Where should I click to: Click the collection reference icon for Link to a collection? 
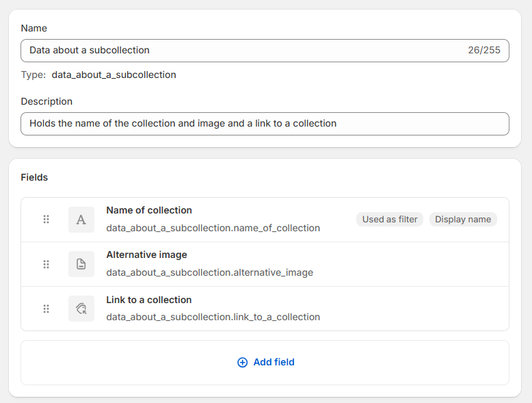pyautogui.click(x=81, y=309)
